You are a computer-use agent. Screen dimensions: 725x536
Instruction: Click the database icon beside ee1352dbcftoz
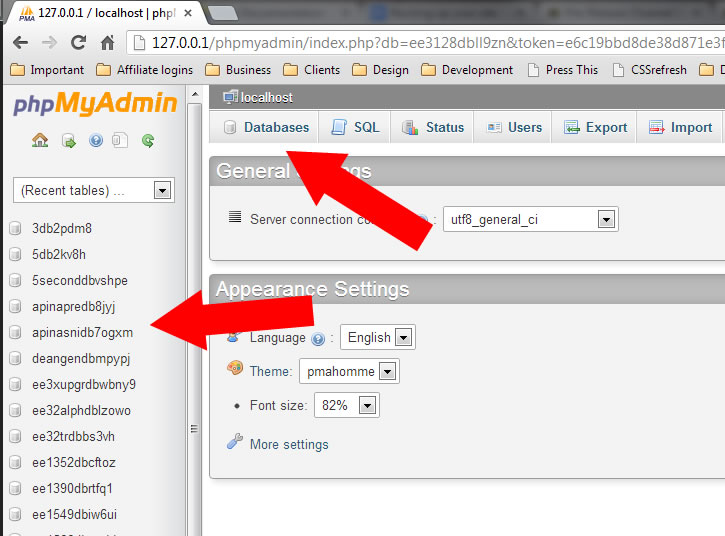(15, 462)
